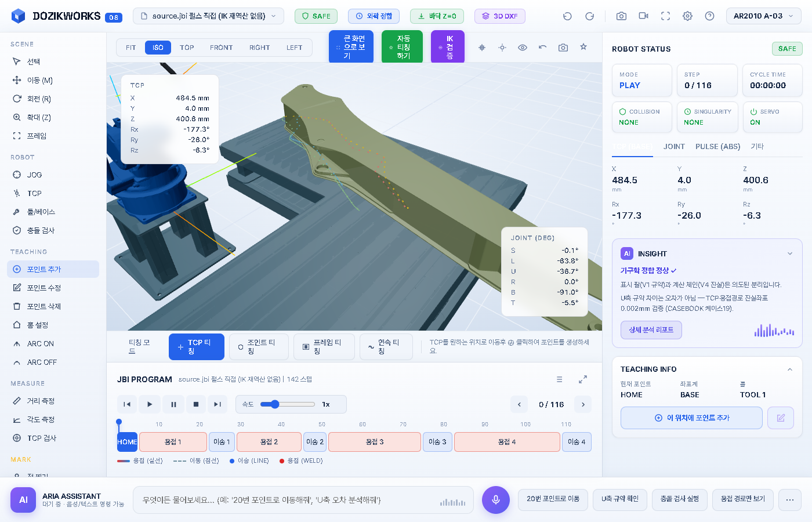Click 자동 티칭하기 button
812x522 pixels.
(402, 47)
